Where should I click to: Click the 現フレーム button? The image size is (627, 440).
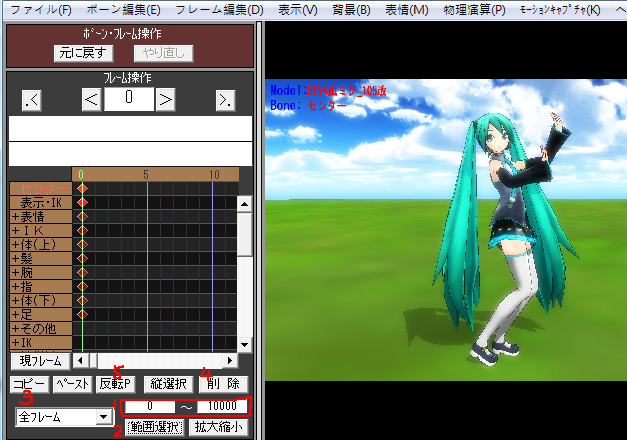40,361
